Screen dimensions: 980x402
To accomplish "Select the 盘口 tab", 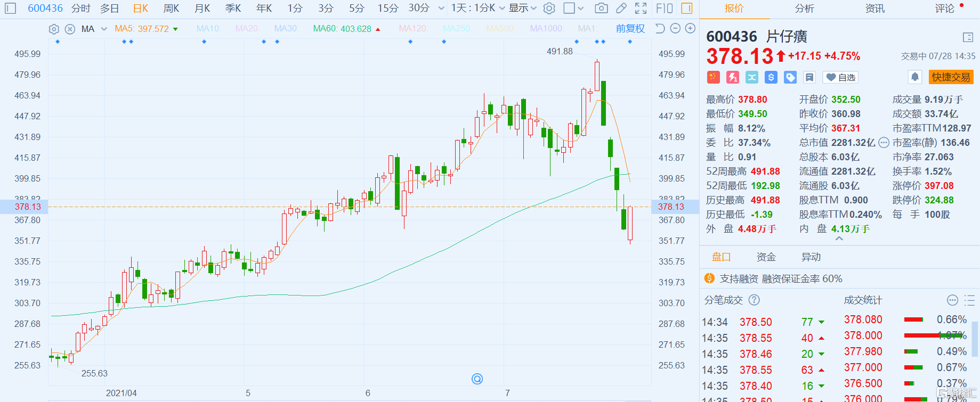I will coord(721,257).
